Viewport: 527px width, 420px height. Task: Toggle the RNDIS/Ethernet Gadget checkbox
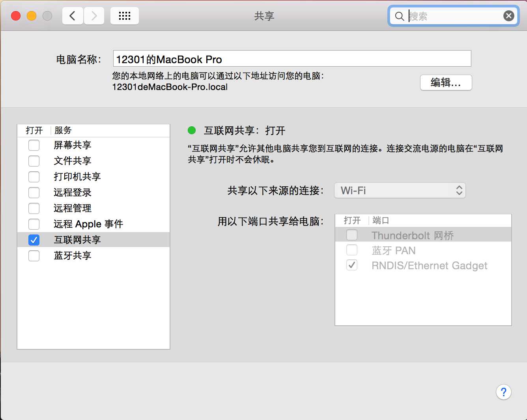pyautogui.click(x=352, y=265)
